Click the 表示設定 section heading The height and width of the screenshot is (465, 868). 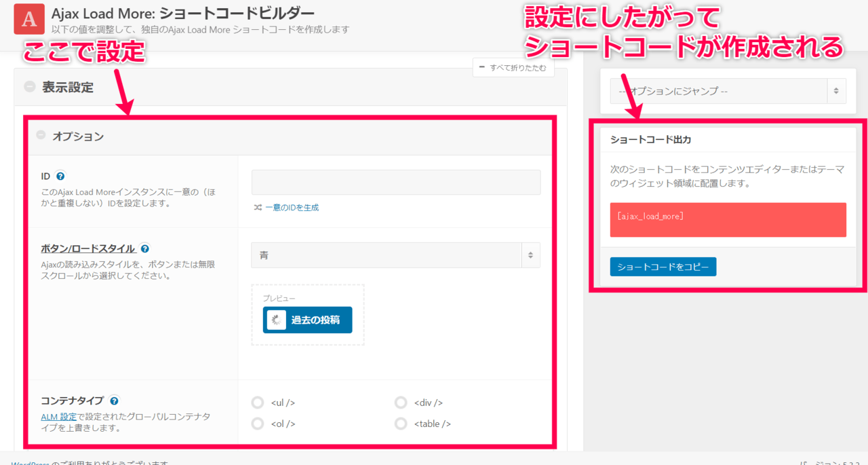(68, 87)
